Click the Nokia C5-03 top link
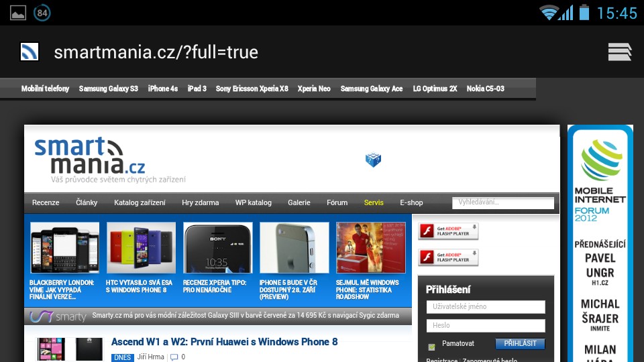The height and width of the screenshot is (362, 644). click(486, 88)
